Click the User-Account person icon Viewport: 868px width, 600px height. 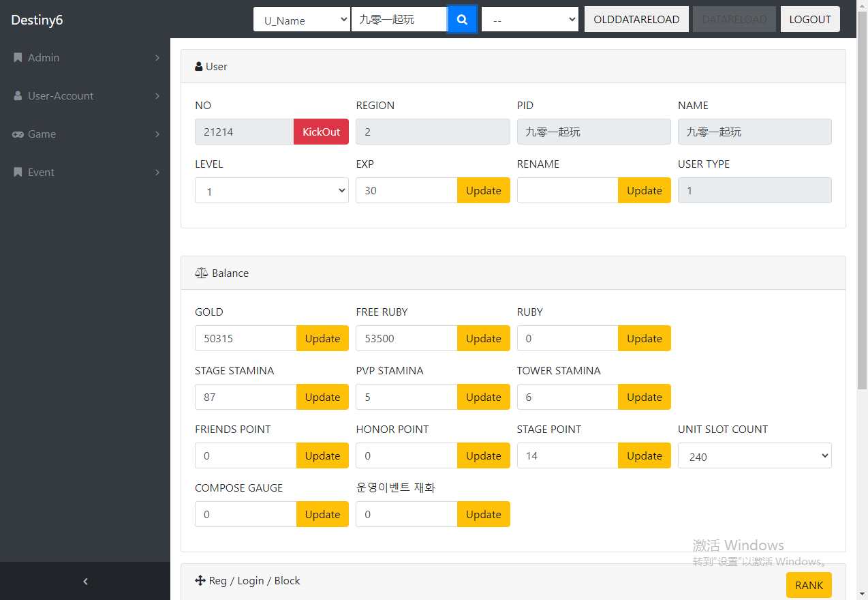tap(18, 96)
